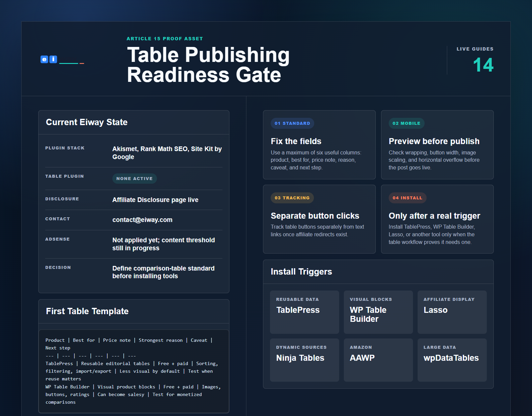
Task: Click the 'First Table Template' heading
Action: 87,311
